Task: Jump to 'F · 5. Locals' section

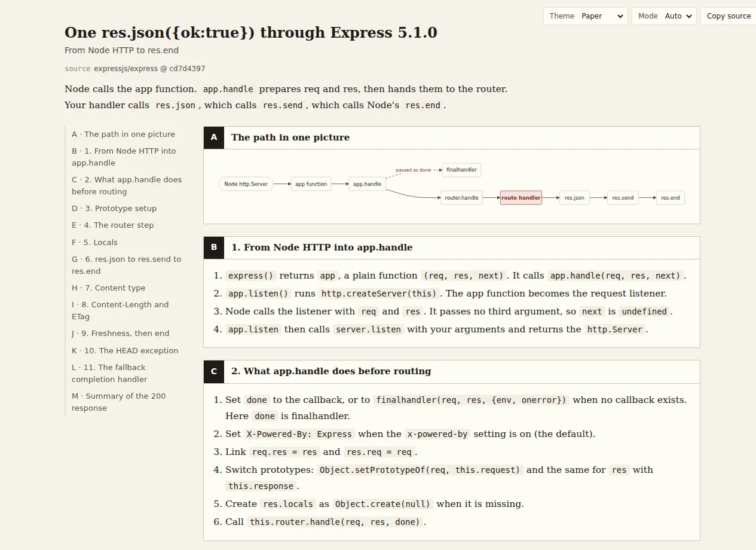Action: [94, 242]
